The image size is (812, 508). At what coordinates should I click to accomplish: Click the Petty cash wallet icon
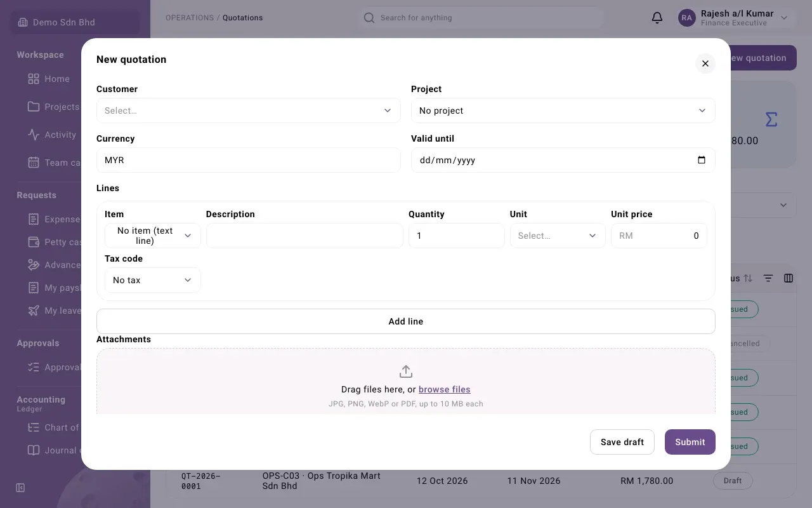click(34, 242)
